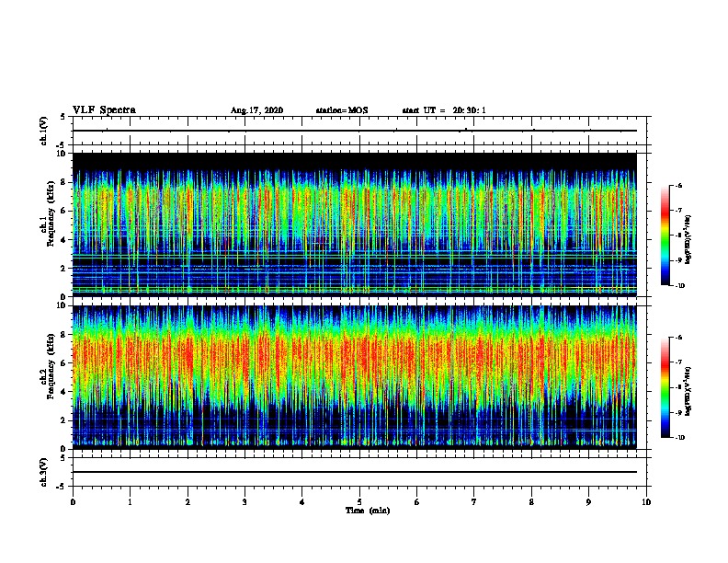The image size is (728, 563).
Task: Click tick label "5" on the Time axis
Action: point(359,502)
